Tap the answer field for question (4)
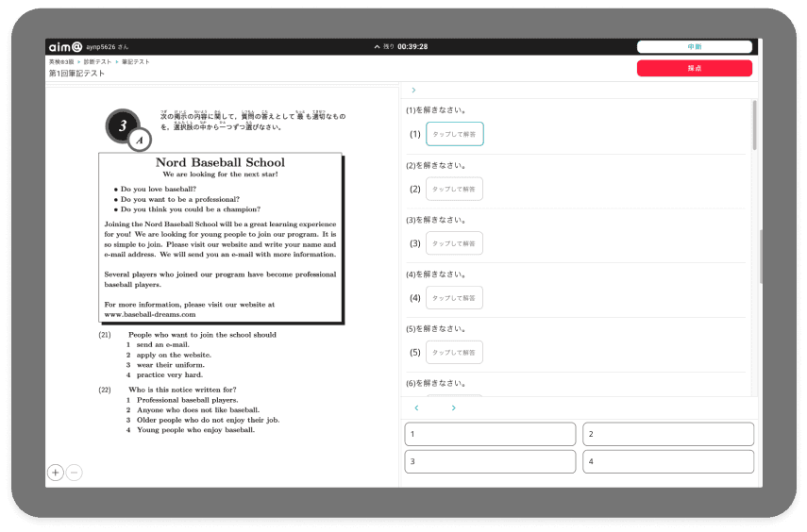Image resolution: width=807 pixels, height=532 pixels. click(x=454, y=298)
